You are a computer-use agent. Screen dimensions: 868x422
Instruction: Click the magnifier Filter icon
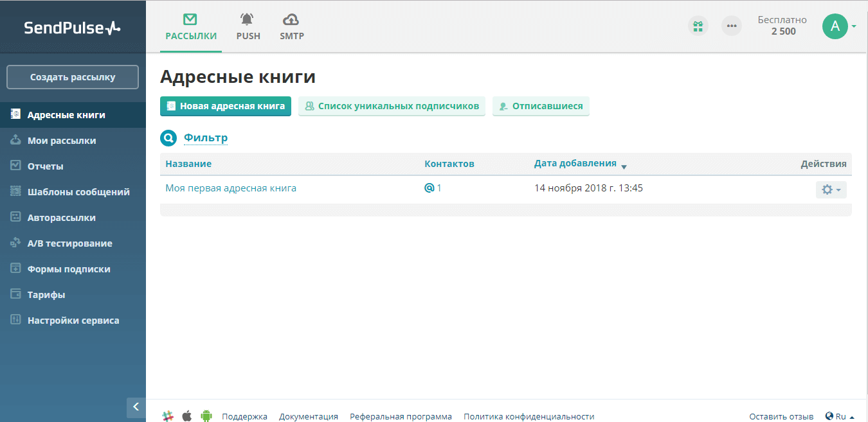[168, 138]
